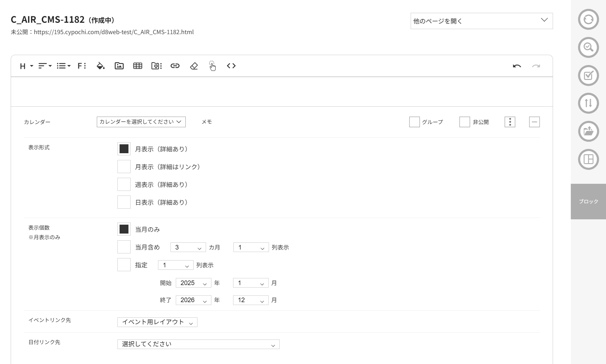Open the カレンダーを選択してください dropdown
Screen dimensions: 606x364
coord(141,122)
